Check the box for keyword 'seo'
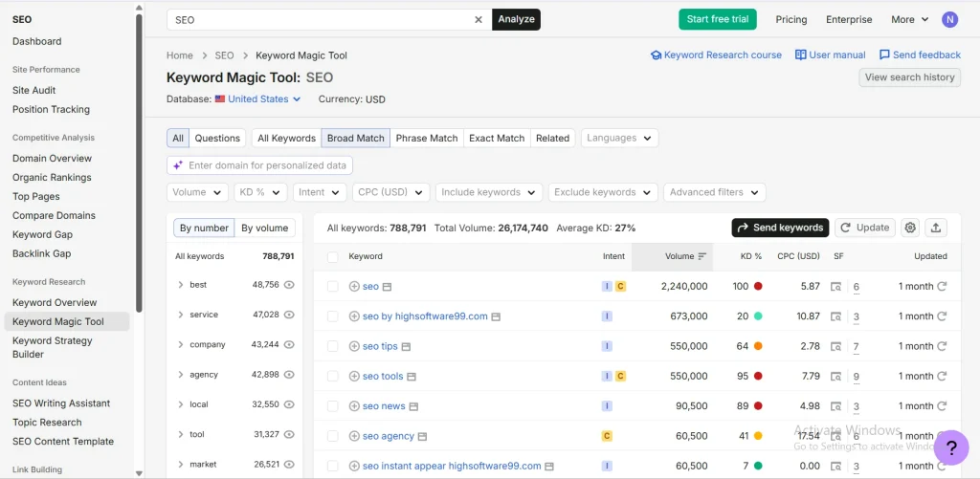 tap(332, 286)
